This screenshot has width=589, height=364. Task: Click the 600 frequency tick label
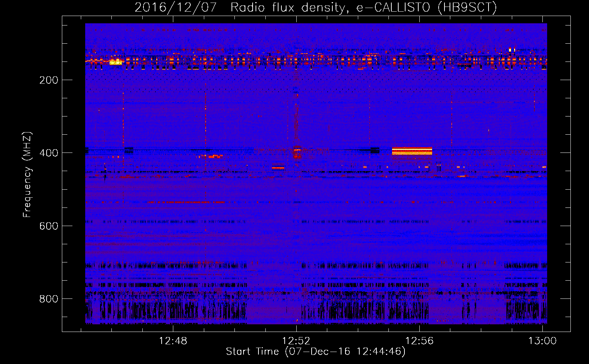tap(49, 226)
